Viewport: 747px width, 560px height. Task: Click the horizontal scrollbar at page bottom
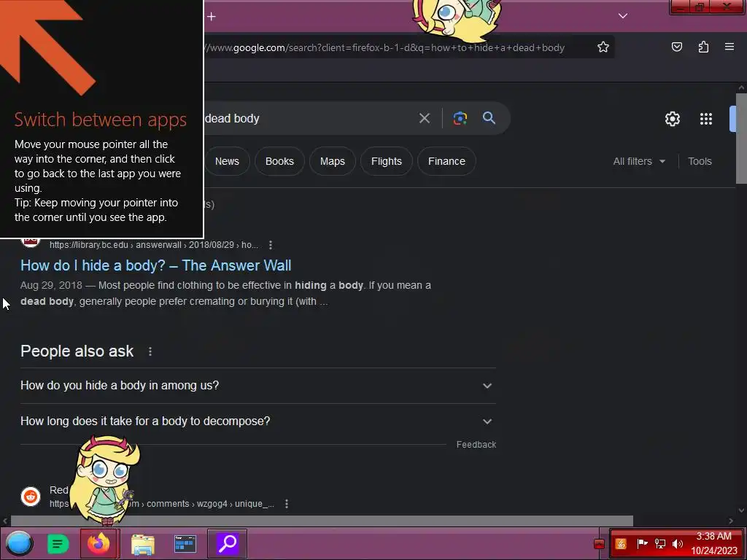tap(322, 521)
